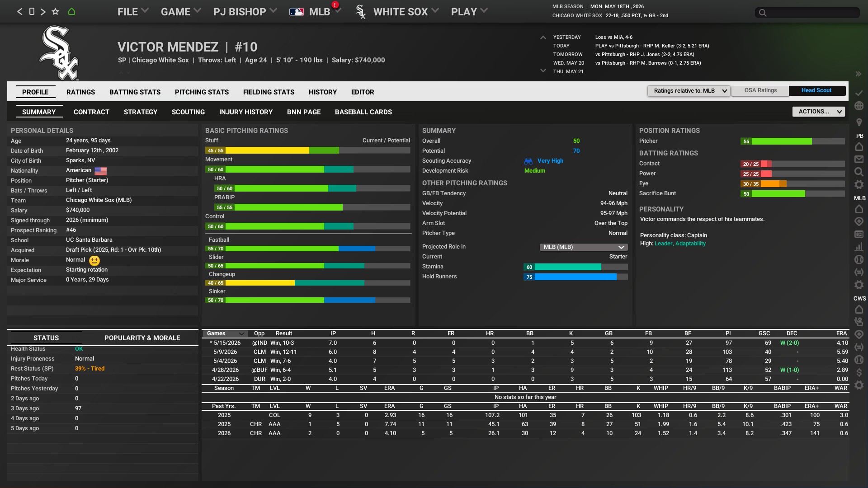This screenshot has width=868, height=488.
Task: Click the dollar sign finances icon
Action: point(859,372)
